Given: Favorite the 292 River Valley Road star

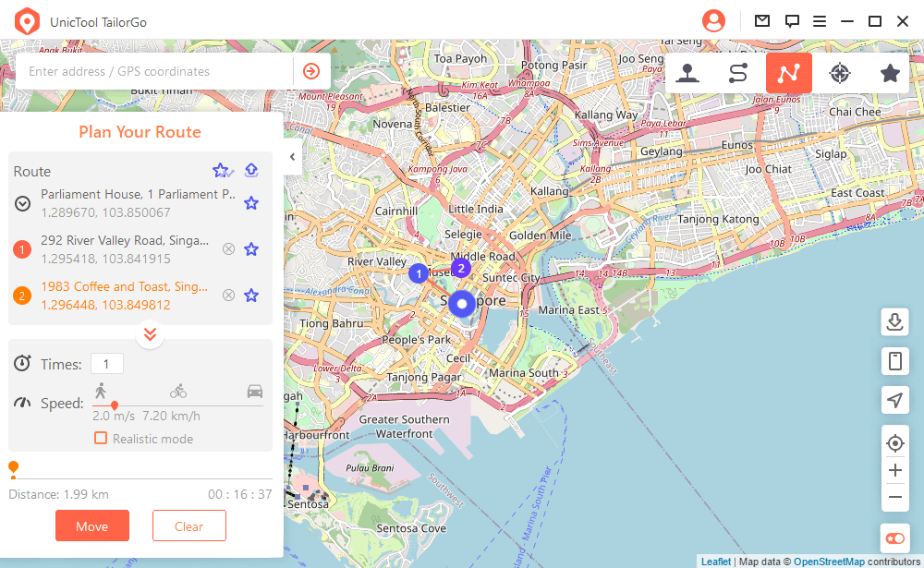Looking at the screenshot, I should click(251, 249).
